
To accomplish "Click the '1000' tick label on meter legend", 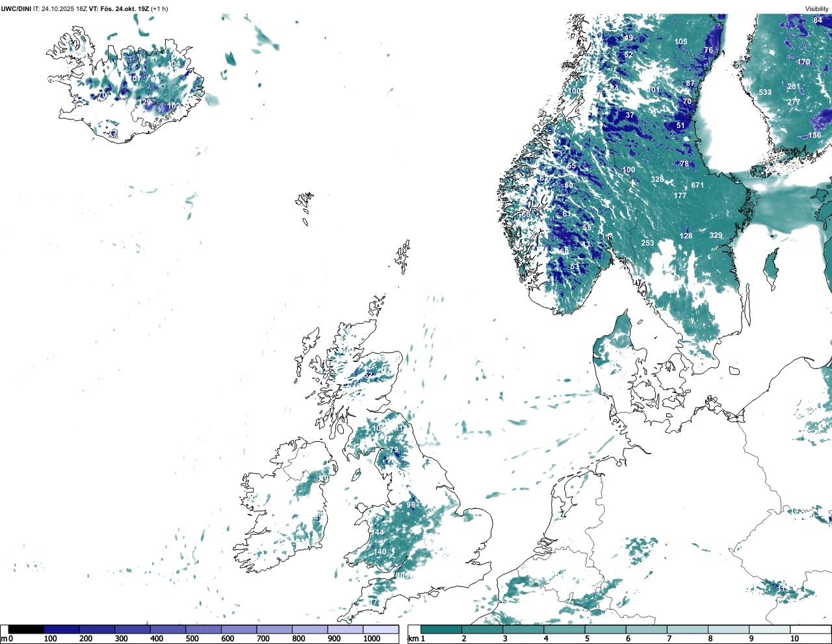I will [372, 639].
